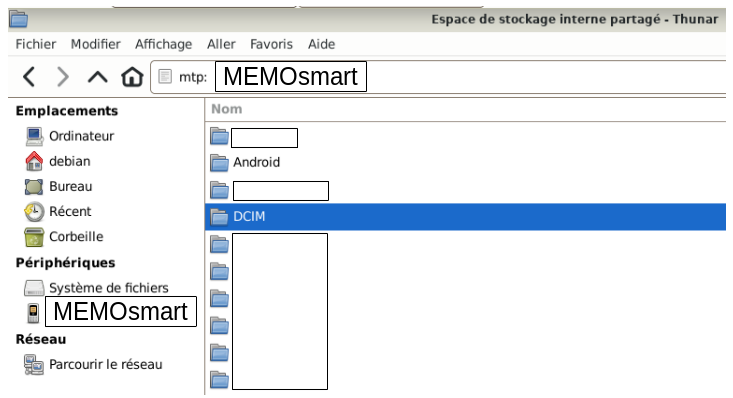Open the Corbeille trash
733x398 pixels.
tap(64, 237)
